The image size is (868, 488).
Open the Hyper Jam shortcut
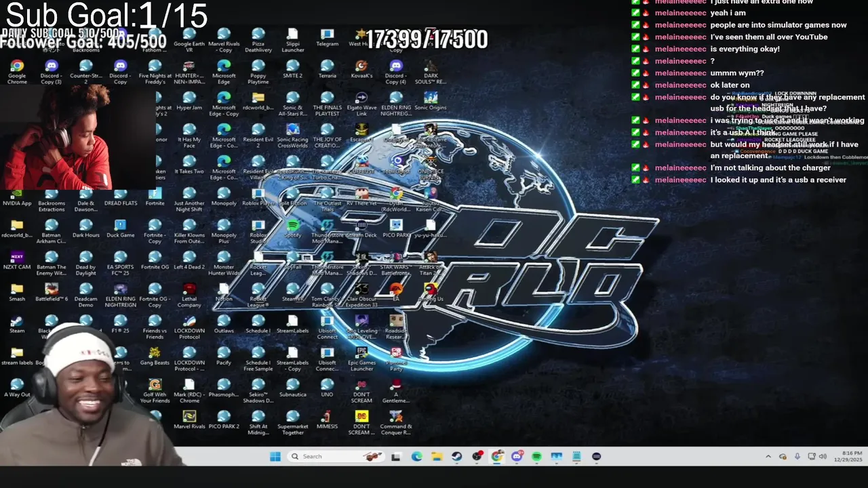point(189,101)
